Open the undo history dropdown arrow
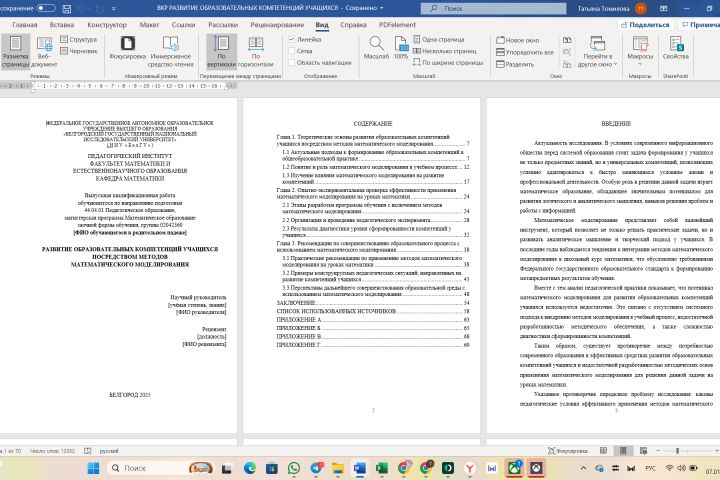Viewport: 720px width, 480px height. [x=90, y=8]
